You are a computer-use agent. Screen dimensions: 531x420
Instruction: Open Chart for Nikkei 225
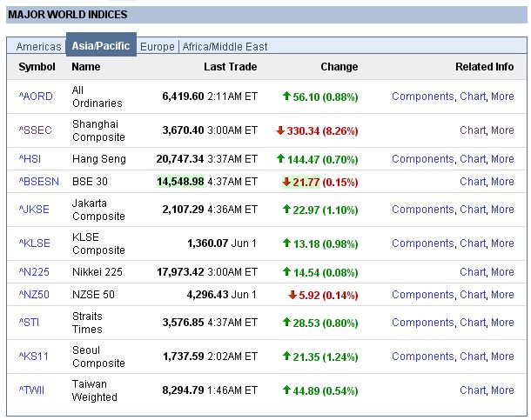473,272
